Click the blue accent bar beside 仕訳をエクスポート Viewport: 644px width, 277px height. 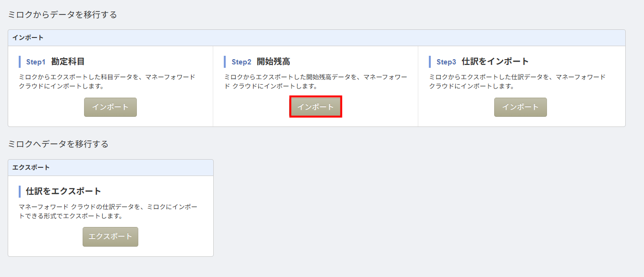click(x=20, y=191)
